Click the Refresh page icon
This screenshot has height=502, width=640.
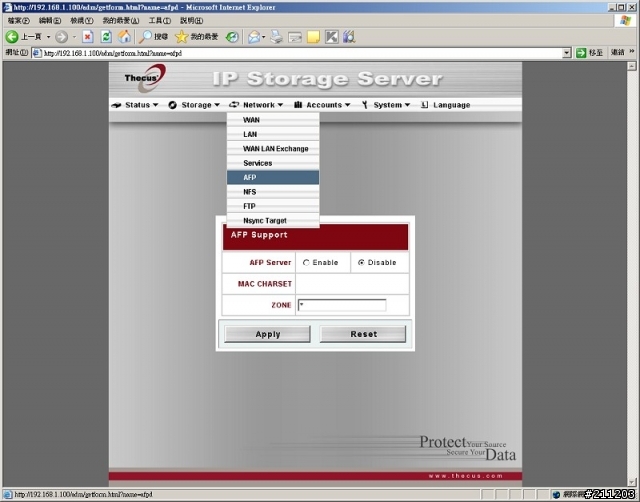tap(106, 37)
